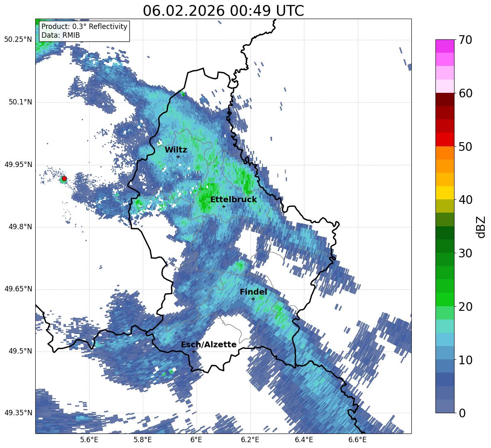This screenshot has width=491, height=448.
Task: Click the 6.4°E longitude label
Action: pyautogui.click(x=304, y=440)
